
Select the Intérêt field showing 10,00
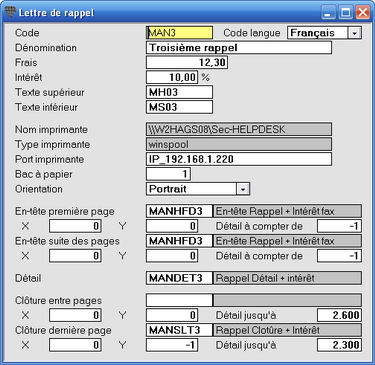172,77
